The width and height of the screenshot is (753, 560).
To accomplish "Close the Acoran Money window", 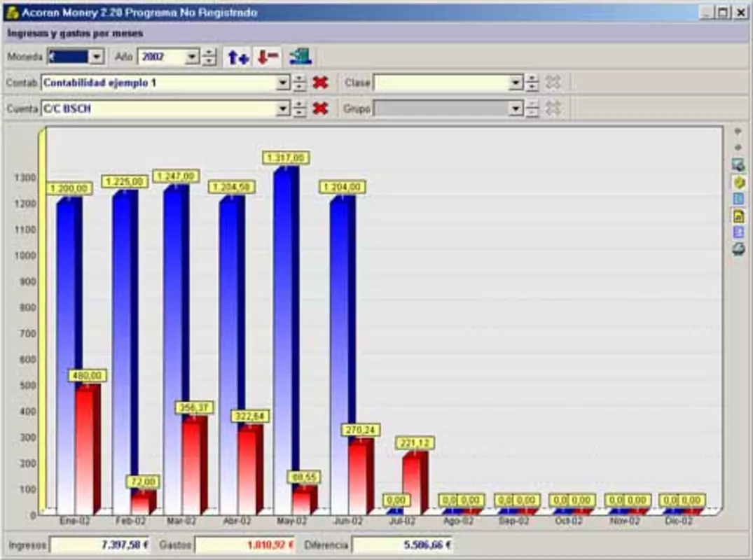I will click(741, 12).
